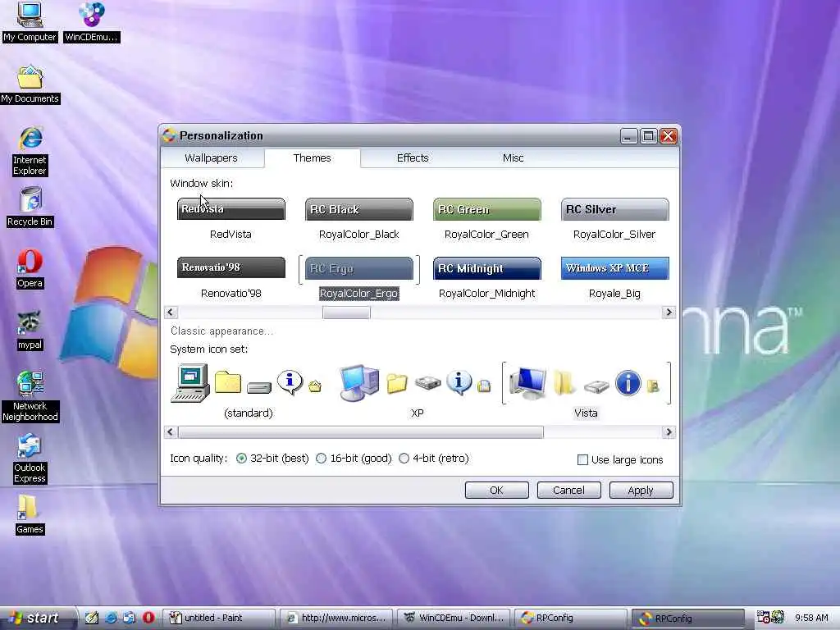Click the window skin scrollbar thumb

click(346, 313)
